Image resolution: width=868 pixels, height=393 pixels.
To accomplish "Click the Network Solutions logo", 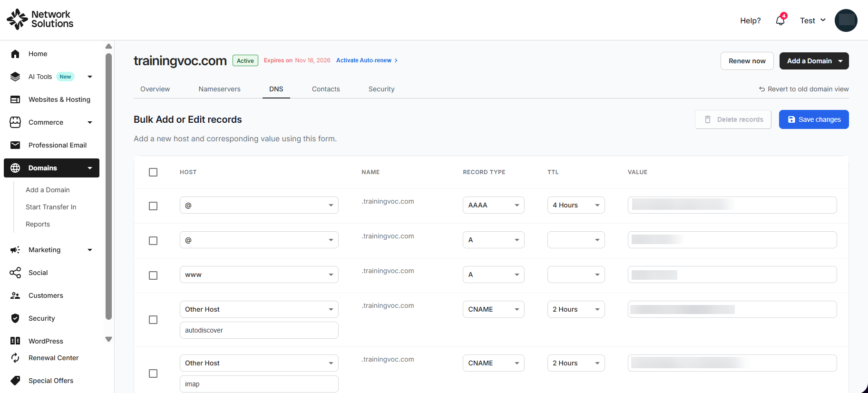I will [40, 19].
